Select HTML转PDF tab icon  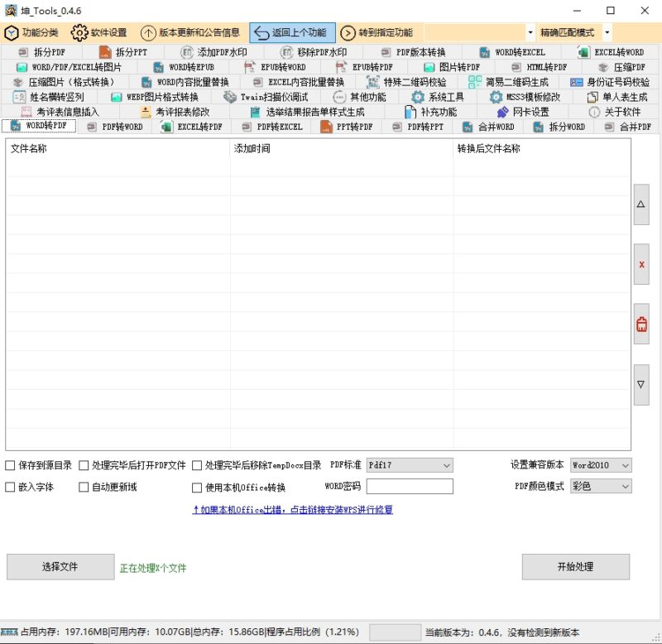[516, 67]
